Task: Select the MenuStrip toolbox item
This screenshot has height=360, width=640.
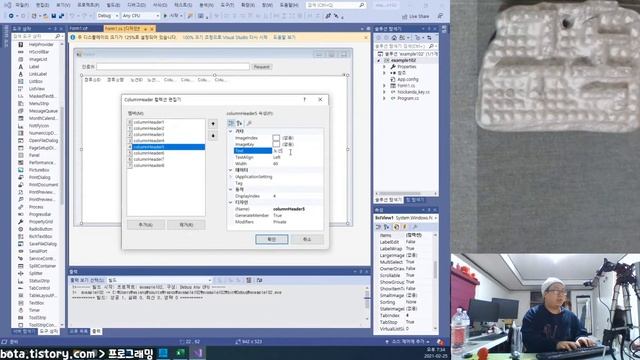Action: click(38, 104)
